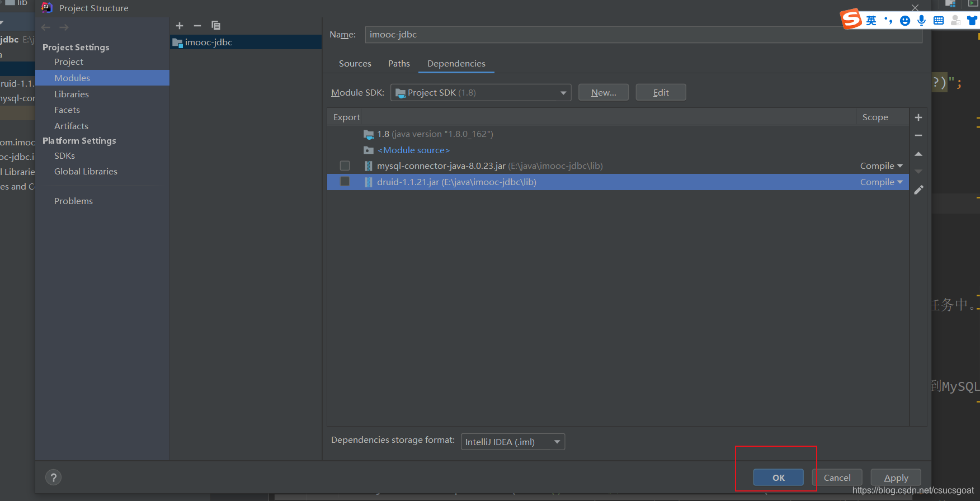Open Sogou emoji face icon
The width and height of the screenshot is (980, 501).
point(905,21)
